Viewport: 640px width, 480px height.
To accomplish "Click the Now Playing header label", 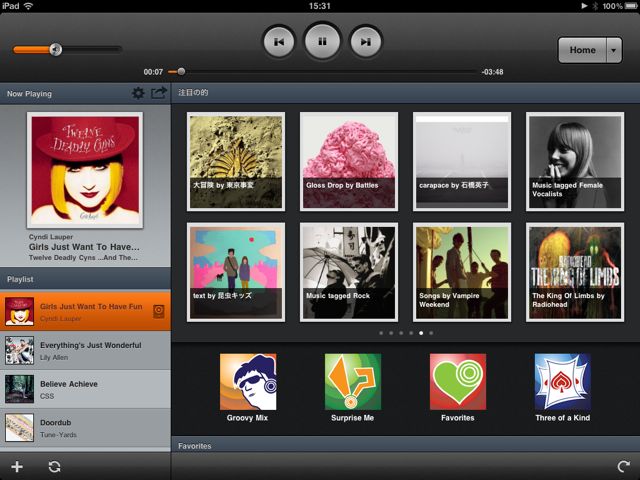I will coord(29,93).
